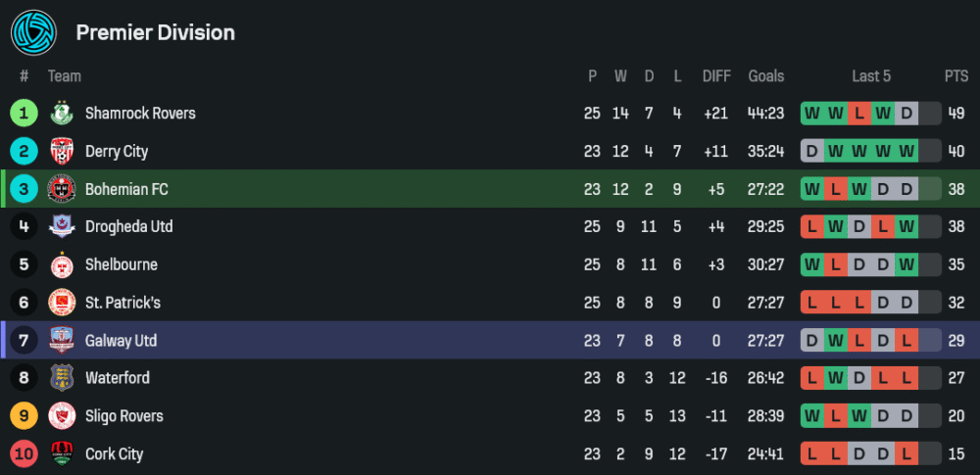Click the Galway Utd club crest
The image size is (980, 475).
[62, 341]
